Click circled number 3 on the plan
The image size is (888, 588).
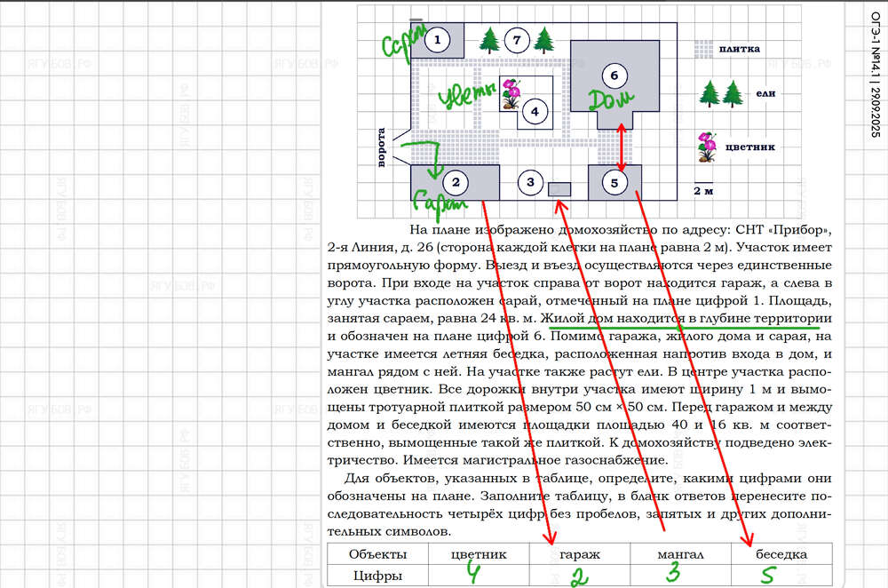(x=530, y=182)
